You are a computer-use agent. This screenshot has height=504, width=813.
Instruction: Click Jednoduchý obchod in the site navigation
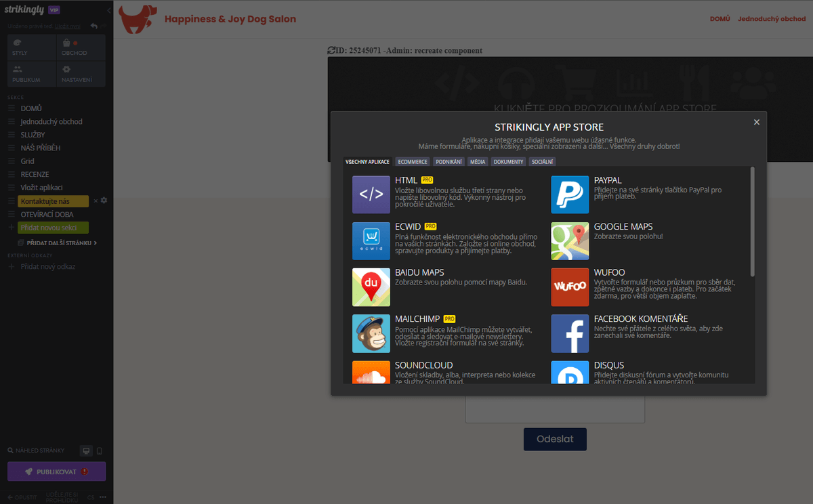(x=772, y=19)
